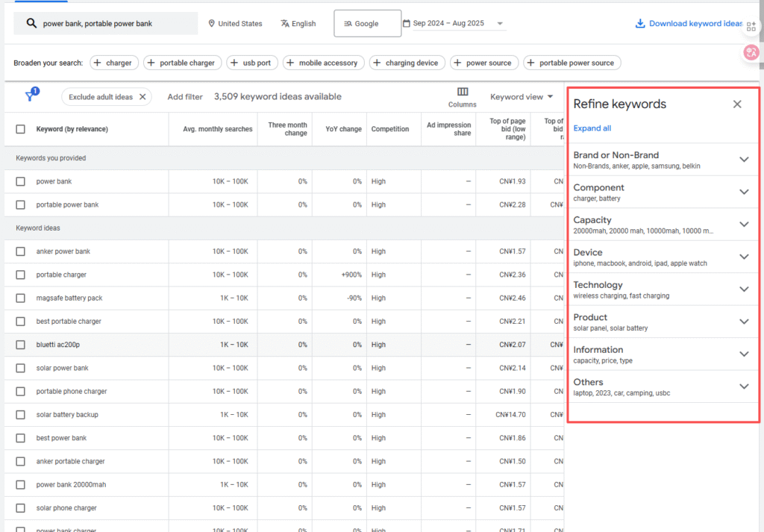Open the Keyword view dropdown

(522, 97)
